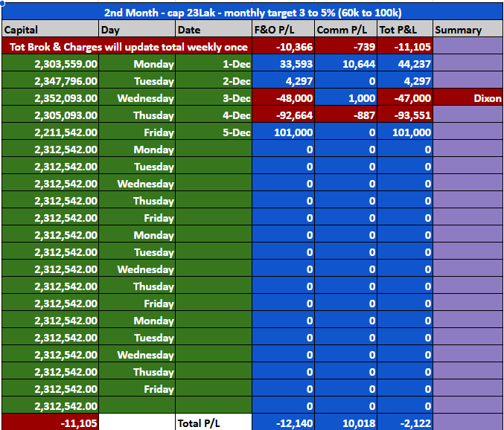Select 'Monday' cell in the 1-Dec row
Viewport: 504px width, 430px height.
137,63
